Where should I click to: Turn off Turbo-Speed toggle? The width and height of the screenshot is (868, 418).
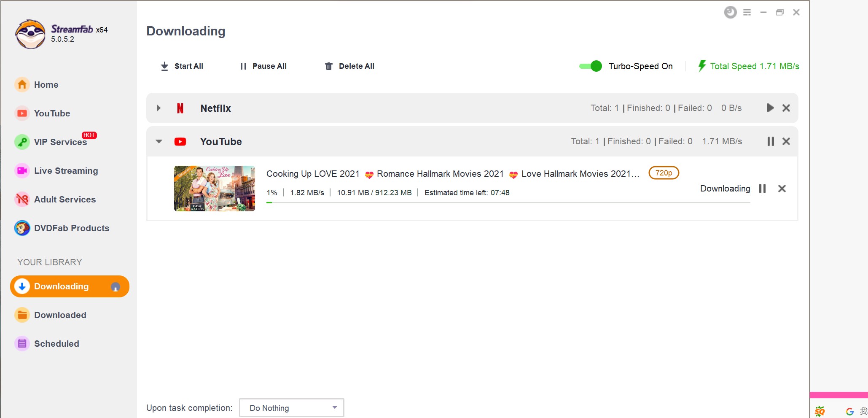pos(591,66)
